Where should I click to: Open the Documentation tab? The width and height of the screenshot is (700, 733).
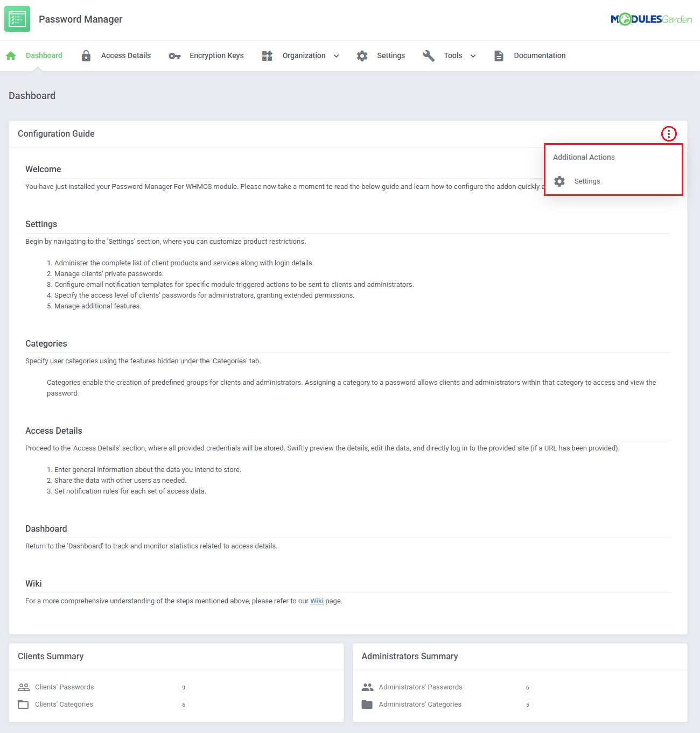[x=540, y=55]
